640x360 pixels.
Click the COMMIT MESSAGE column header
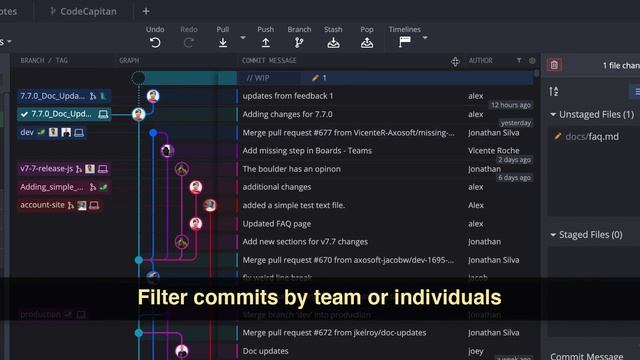pos(269,60)
